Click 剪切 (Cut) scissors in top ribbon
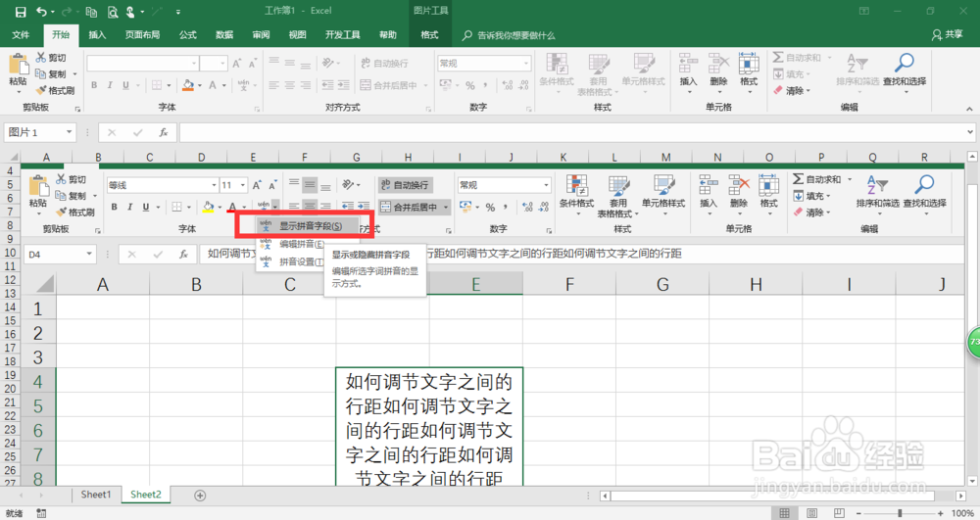 click(x=51, y=58)
